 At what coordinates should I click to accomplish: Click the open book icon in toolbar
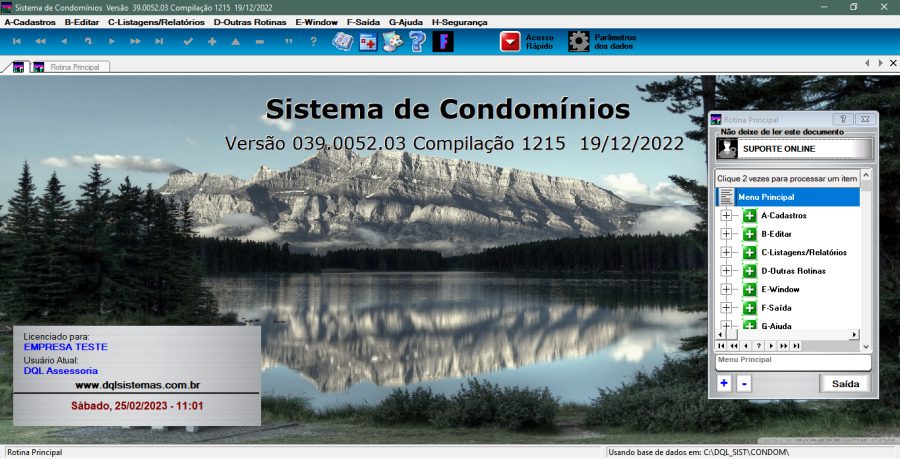(x=343, y=42)
